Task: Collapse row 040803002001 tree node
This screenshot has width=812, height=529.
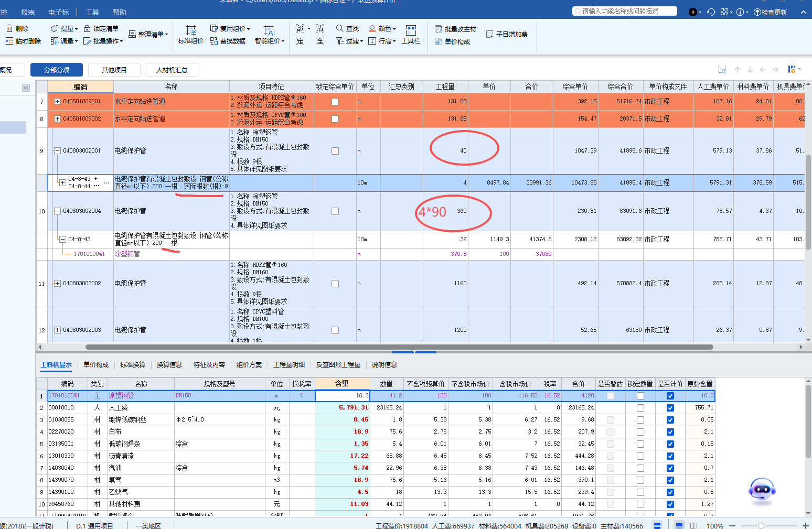Action: click(x=57, y=150)
